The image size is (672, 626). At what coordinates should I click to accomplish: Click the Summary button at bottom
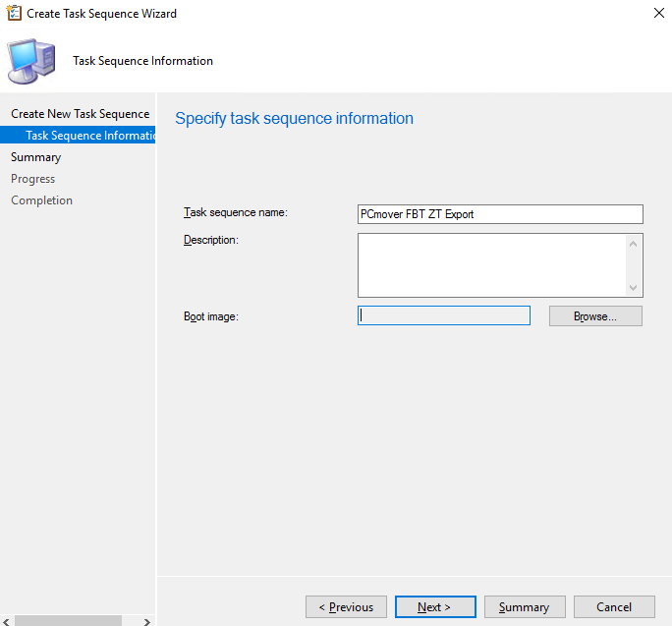tap(525, 606)
